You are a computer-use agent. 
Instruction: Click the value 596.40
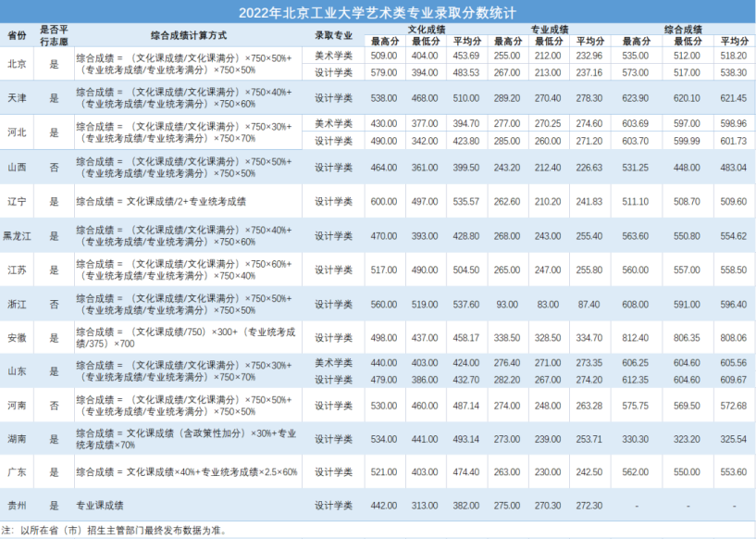pos(734,305)
